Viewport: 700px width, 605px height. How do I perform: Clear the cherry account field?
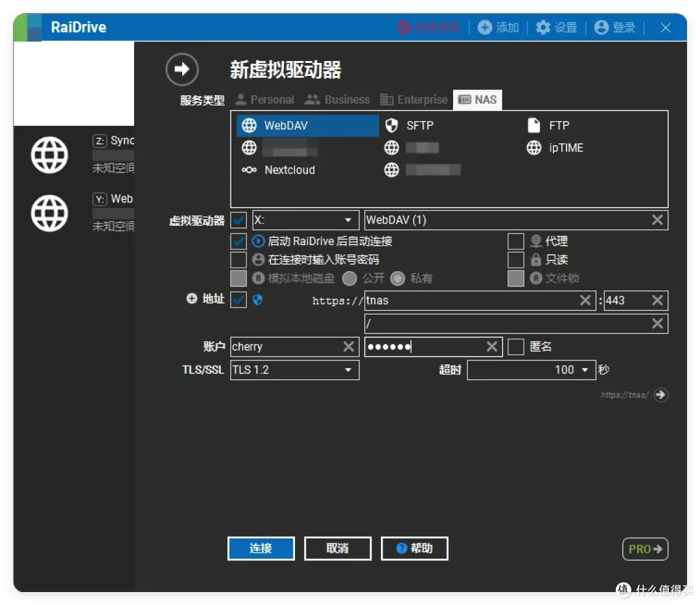coord(349,346)
